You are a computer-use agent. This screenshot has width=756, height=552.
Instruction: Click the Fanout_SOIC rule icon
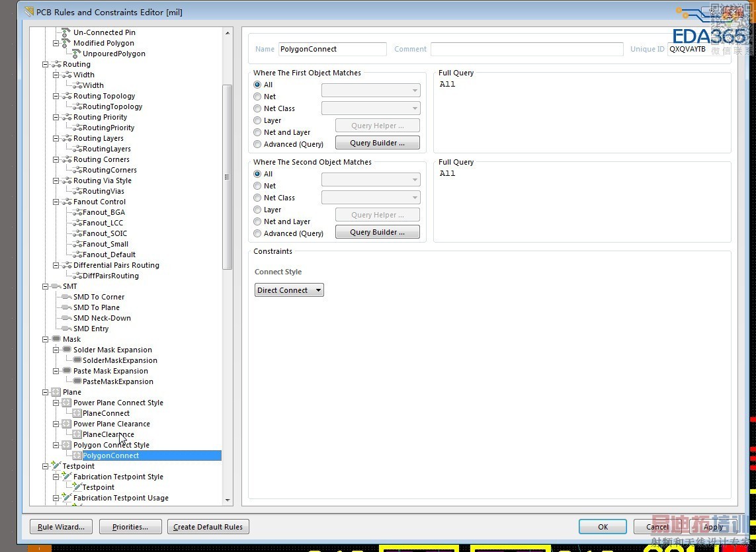(76, 234)
